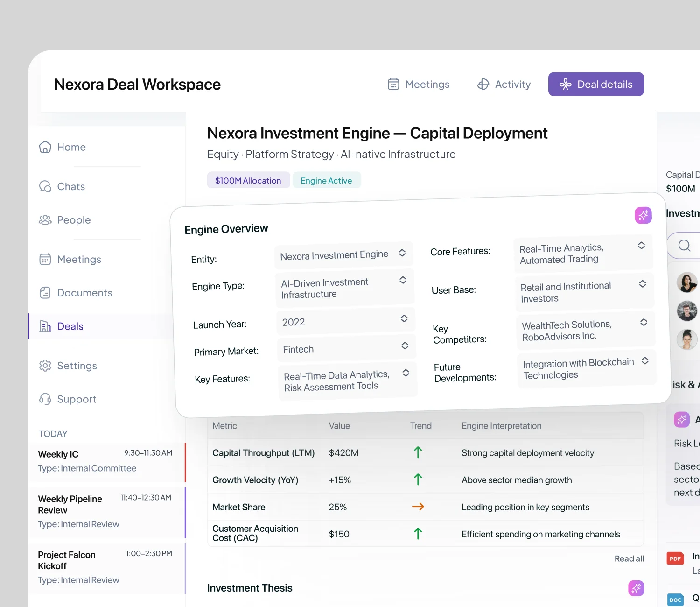Click the AI sparkle icon in Engine Overview
Screen dimensions: 700x607
(643, 215)
